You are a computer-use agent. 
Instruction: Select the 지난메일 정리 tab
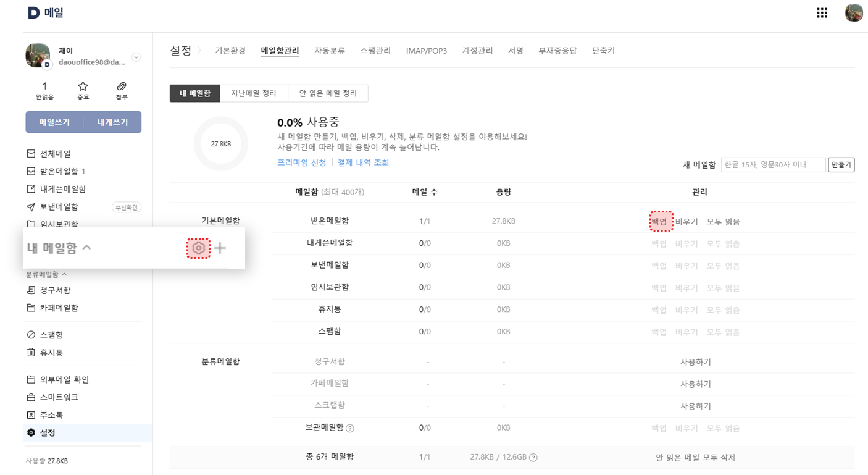pos(254,93)
